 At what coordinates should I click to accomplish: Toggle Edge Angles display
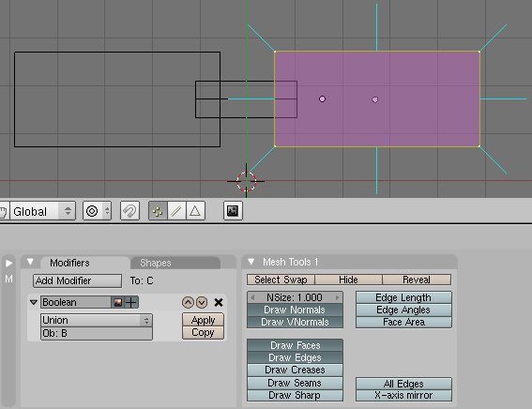coord(403,310)
